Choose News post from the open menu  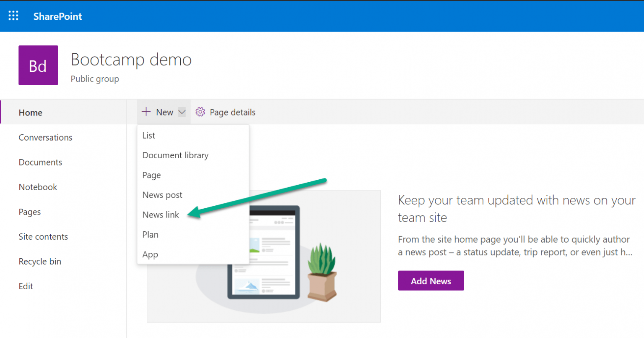click(162, 195)
